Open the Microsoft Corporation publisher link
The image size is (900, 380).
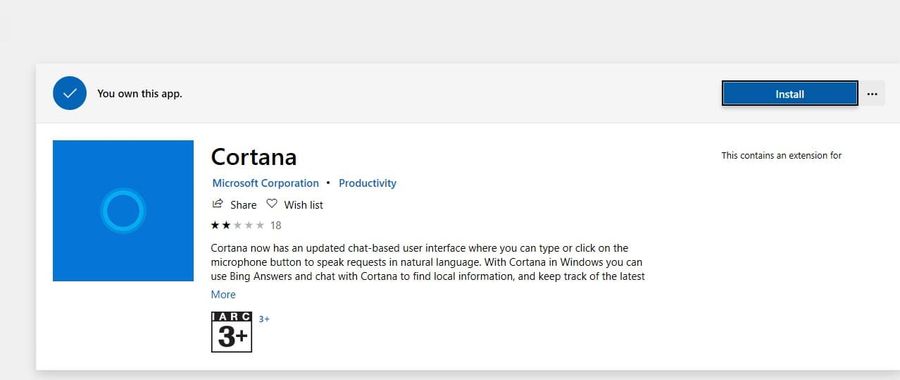(x=265, y=183)
